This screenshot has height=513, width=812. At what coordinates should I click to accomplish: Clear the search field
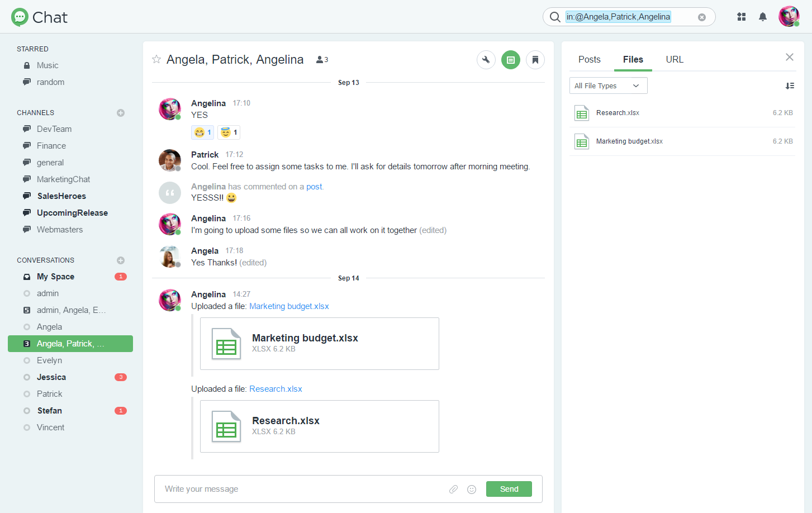[702, 17]
